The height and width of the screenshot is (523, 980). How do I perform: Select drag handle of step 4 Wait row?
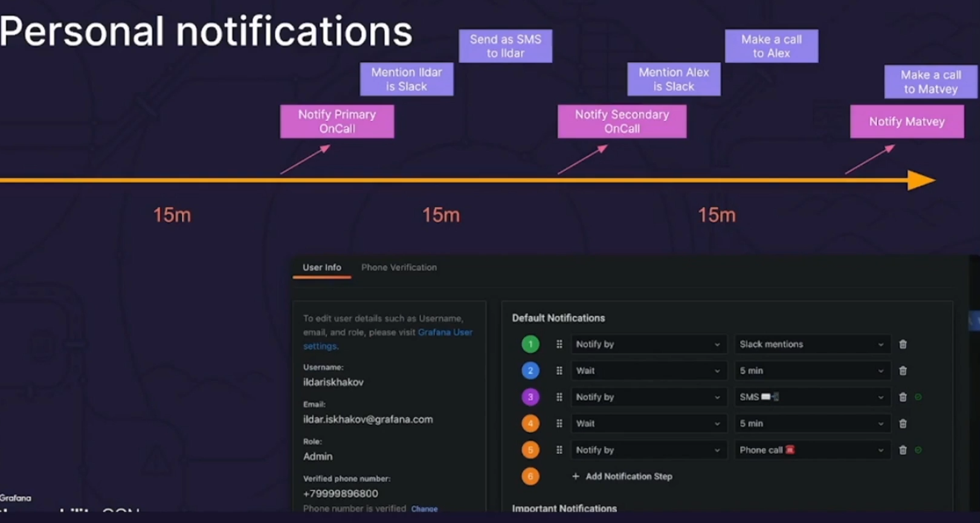(559, 424)
